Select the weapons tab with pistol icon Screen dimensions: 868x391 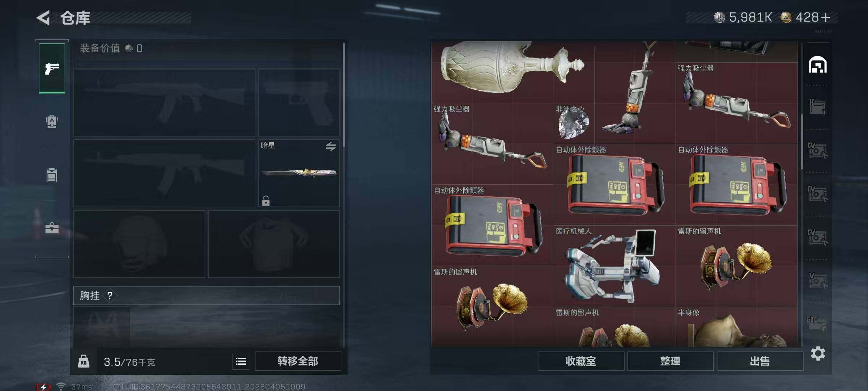tap(52, 68)
